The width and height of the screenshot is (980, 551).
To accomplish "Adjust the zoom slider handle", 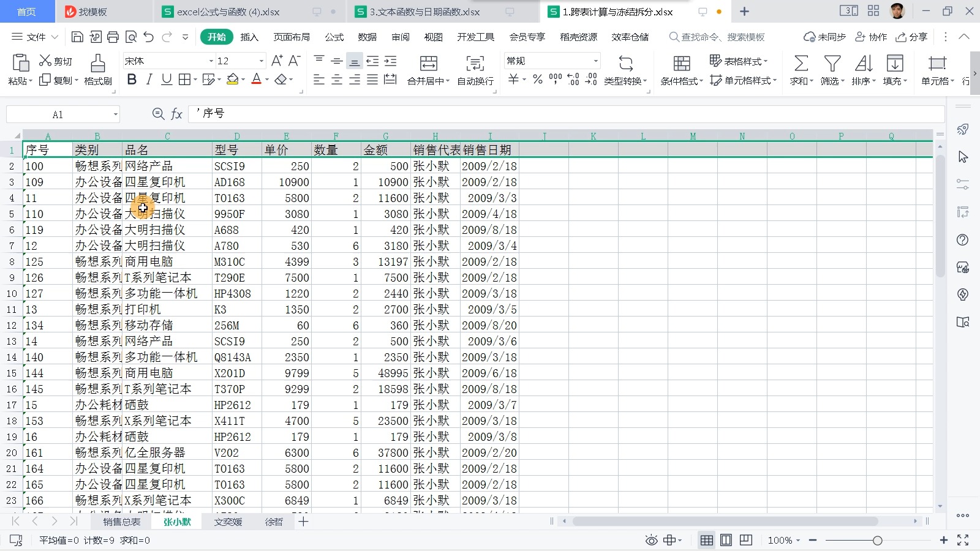I will (x=878, y=540).
